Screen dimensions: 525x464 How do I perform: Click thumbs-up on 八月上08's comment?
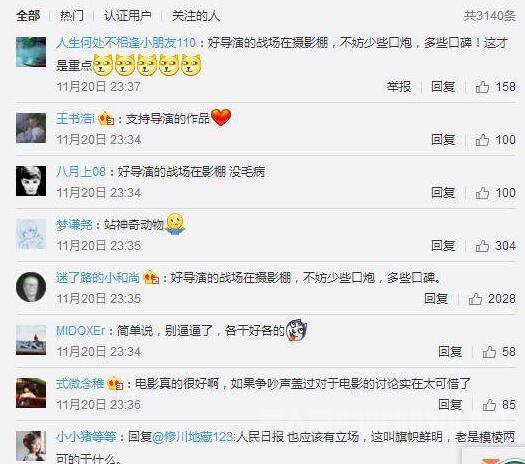tap(482, 193)
